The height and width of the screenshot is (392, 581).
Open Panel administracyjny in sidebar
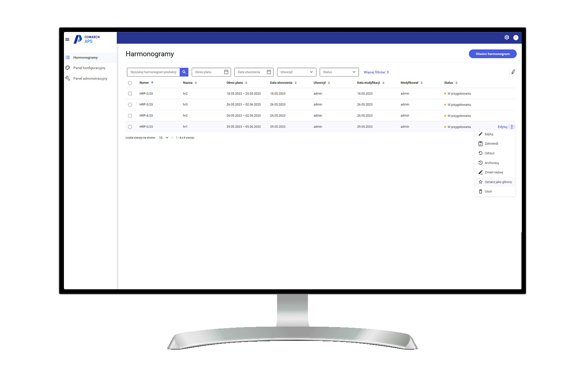pyautogui.click(x=90, y=78)
